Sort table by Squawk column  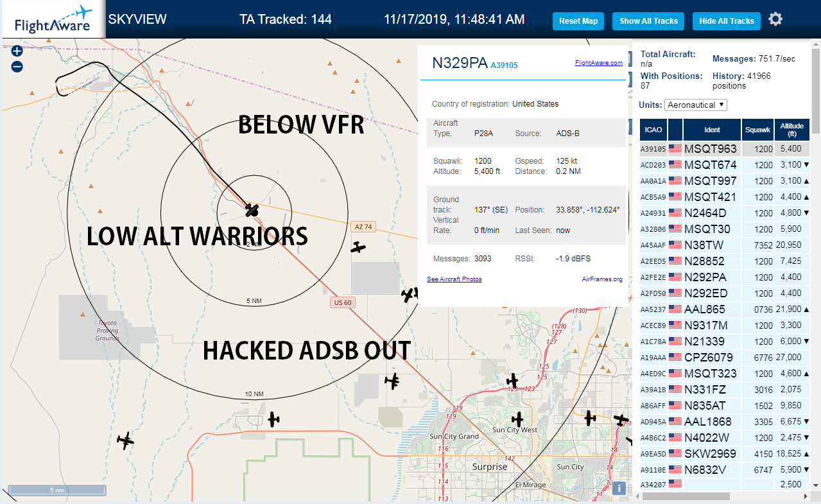757,130
